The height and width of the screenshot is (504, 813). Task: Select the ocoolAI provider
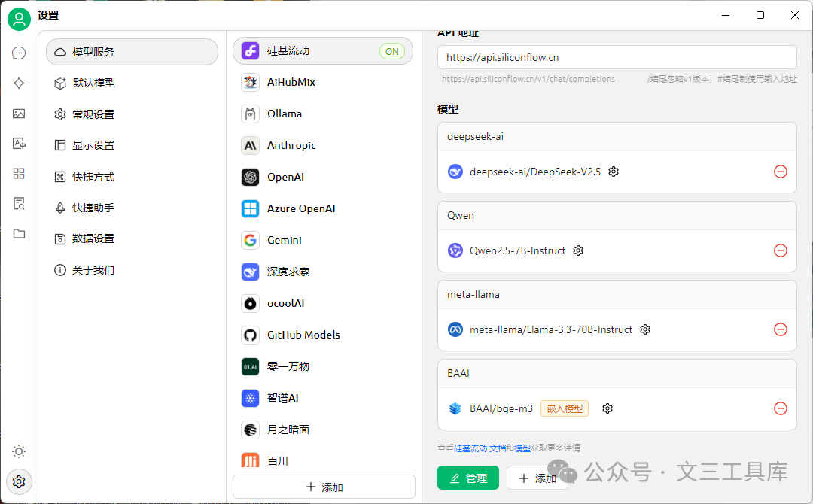(323, 304)
